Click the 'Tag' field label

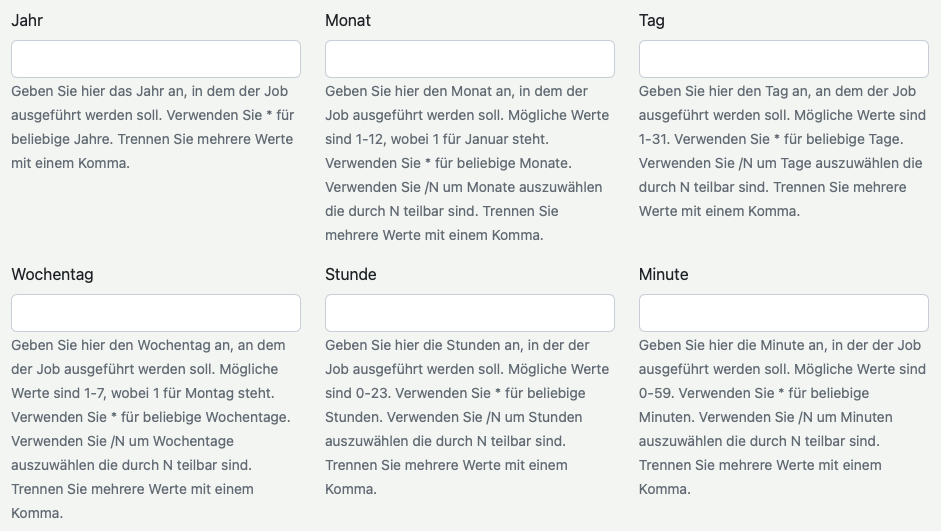tap(652, 20)
